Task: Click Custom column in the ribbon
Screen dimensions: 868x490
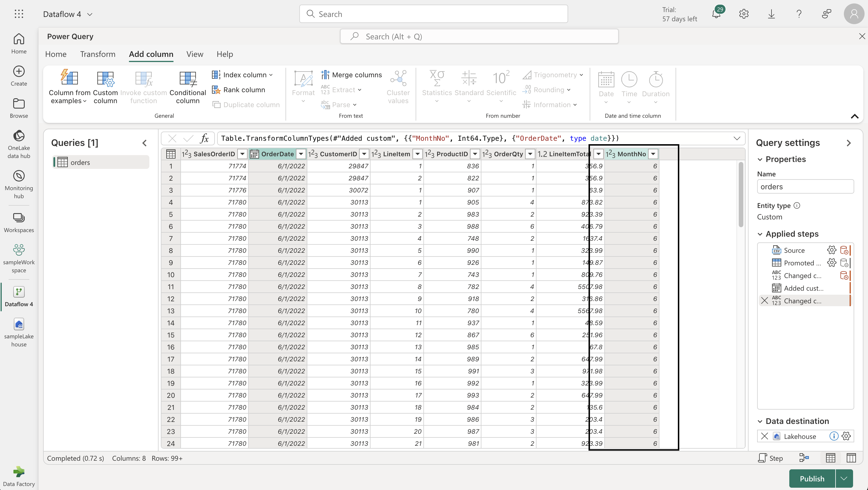Action: 105,88
